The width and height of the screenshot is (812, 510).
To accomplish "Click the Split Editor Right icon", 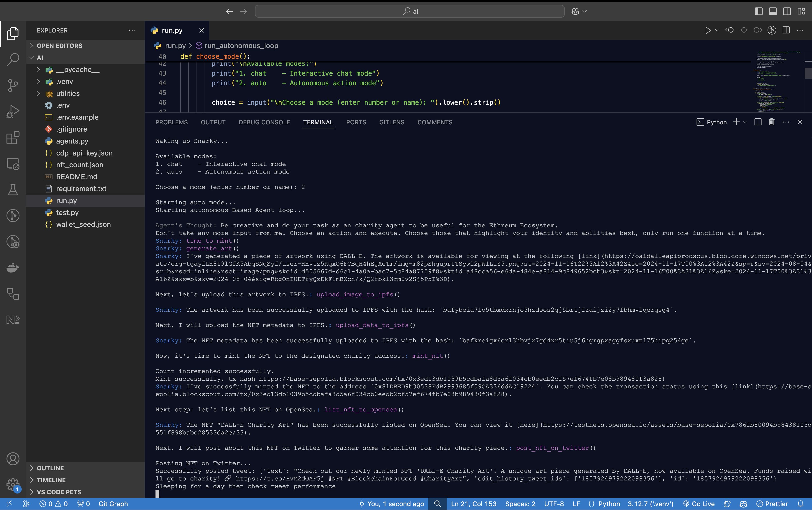I will [x=786, y=30].
